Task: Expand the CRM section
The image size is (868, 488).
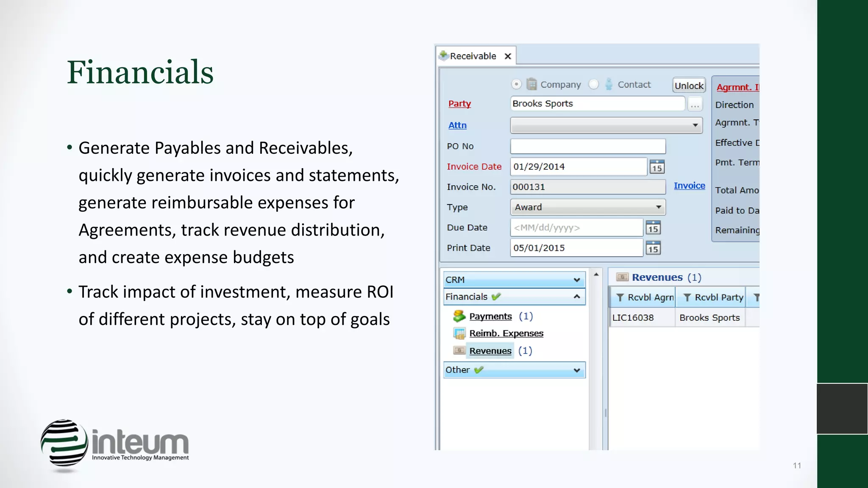Action: point(515,280)
